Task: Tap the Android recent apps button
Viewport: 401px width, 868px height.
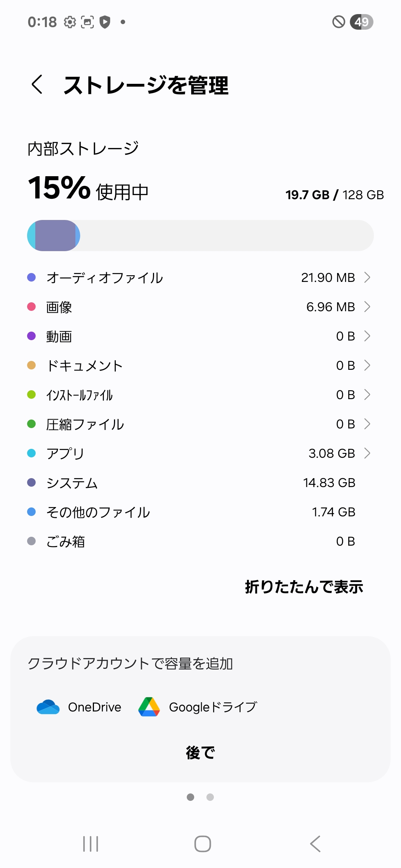Action: pos(91,844)
